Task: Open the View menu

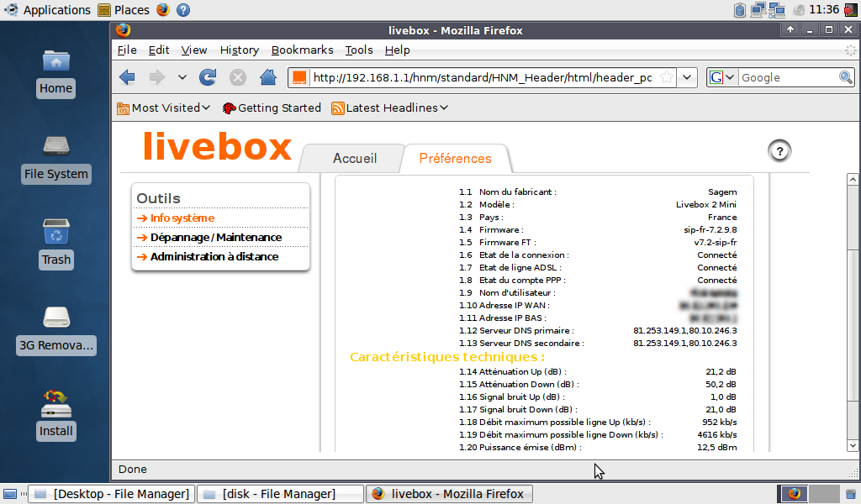Action: point(194,50)
